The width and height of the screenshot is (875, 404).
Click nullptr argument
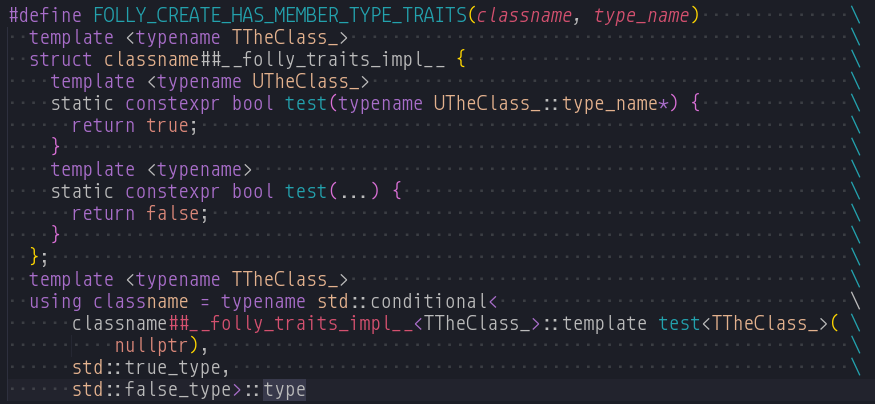click(x=152, y=347)
